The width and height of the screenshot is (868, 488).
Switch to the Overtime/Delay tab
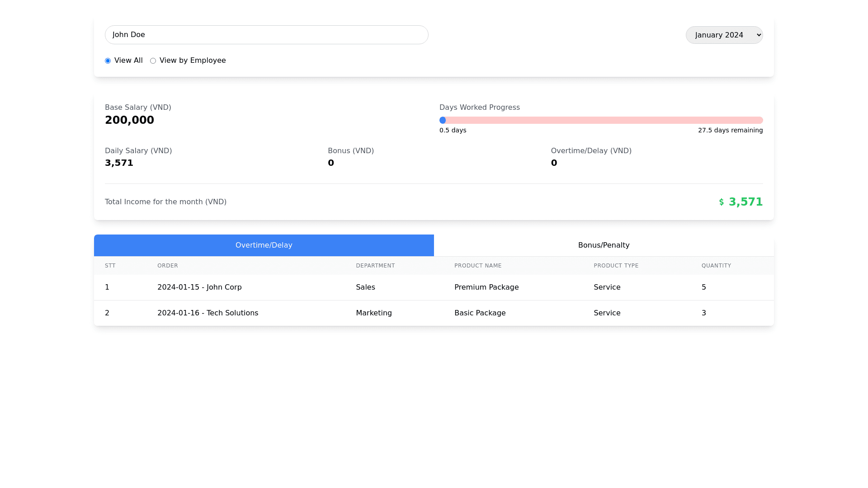click(x=264, y=245)
